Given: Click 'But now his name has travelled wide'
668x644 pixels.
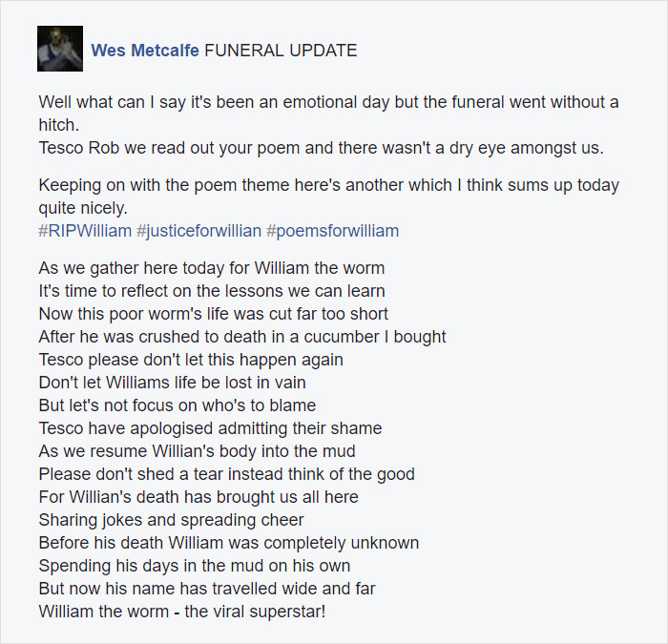Looking at the screenshot, I should [x=207, y=589].
